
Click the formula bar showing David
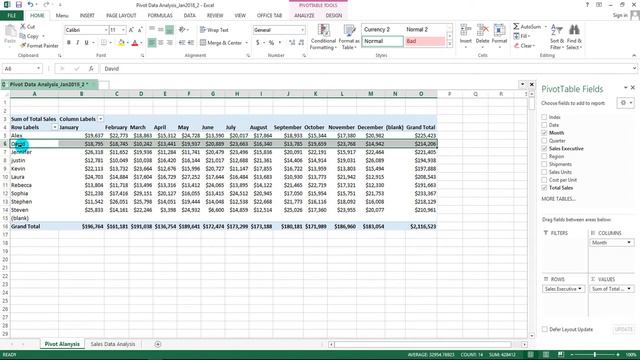tap(367, 69)
